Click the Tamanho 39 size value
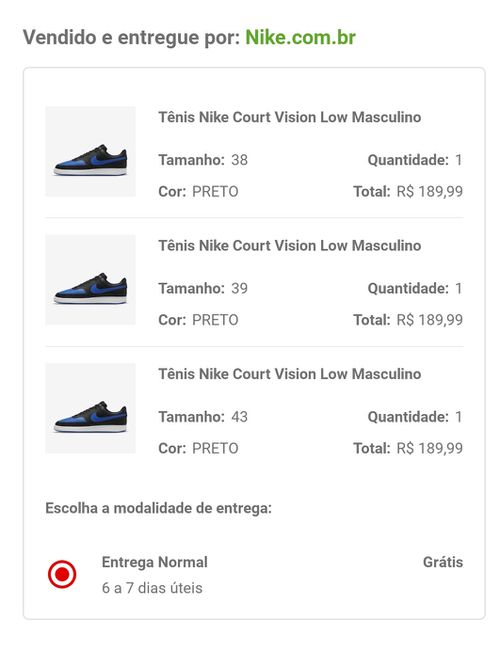 click(239, 288)
